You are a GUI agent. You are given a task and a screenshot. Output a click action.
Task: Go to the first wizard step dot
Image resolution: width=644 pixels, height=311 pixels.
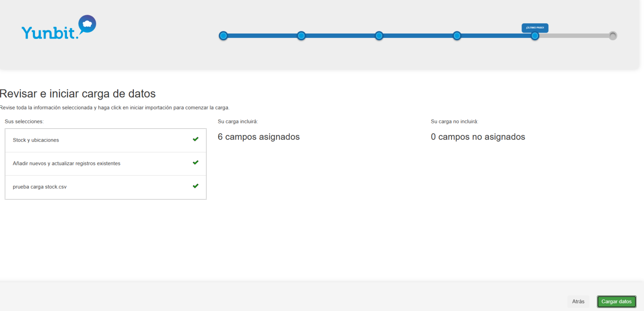[223, 36]
